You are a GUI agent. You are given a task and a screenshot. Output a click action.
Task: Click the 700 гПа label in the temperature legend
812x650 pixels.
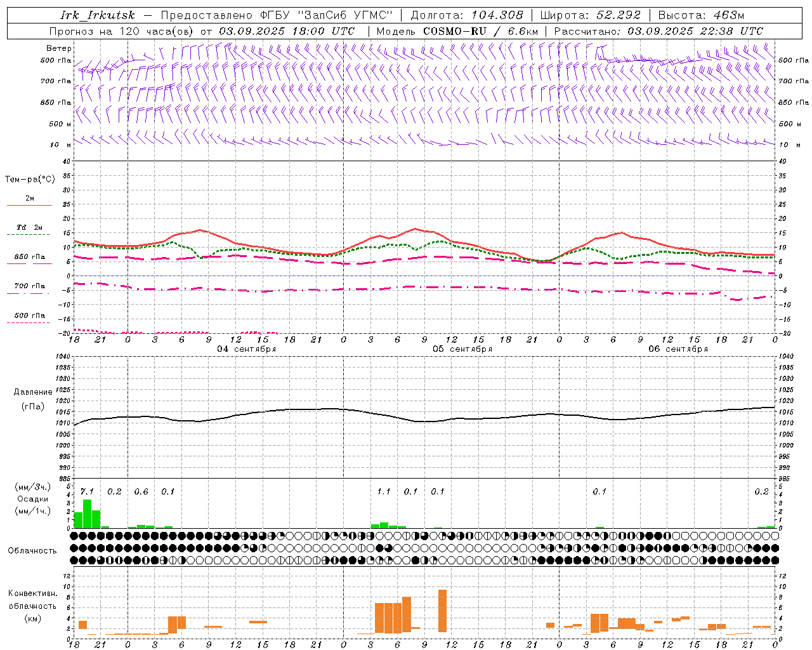tap(30, 286)
